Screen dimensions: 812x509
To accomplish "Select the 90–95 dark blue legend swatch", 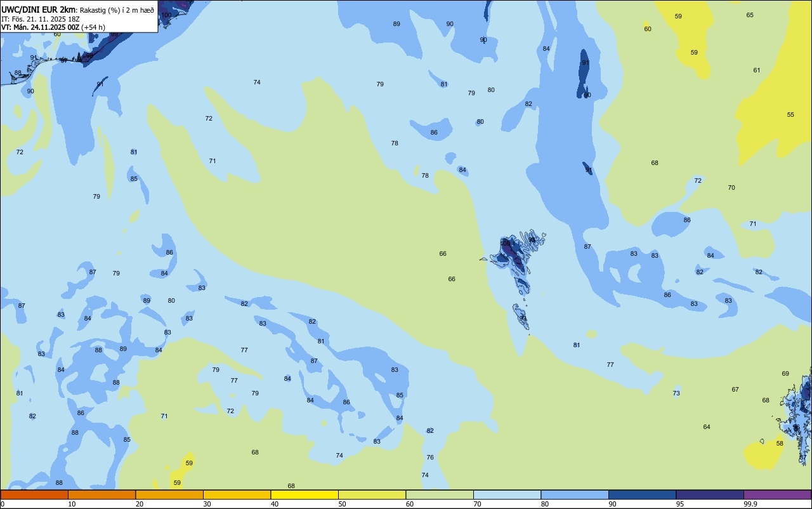I will [x=642, y=494].
